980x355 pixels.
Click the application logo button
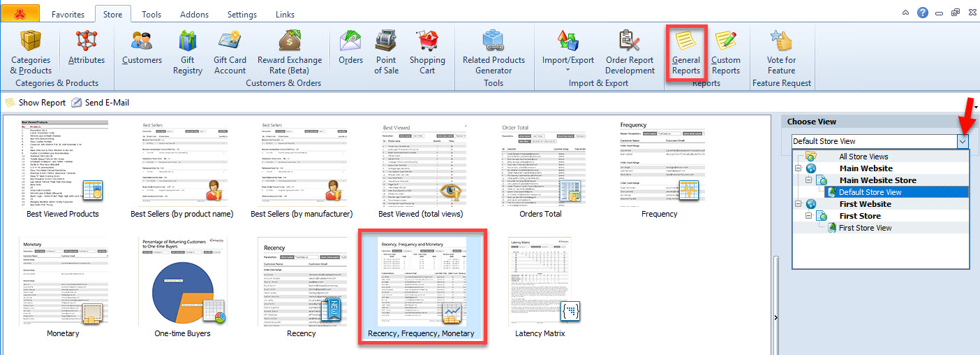click(21, 12)
